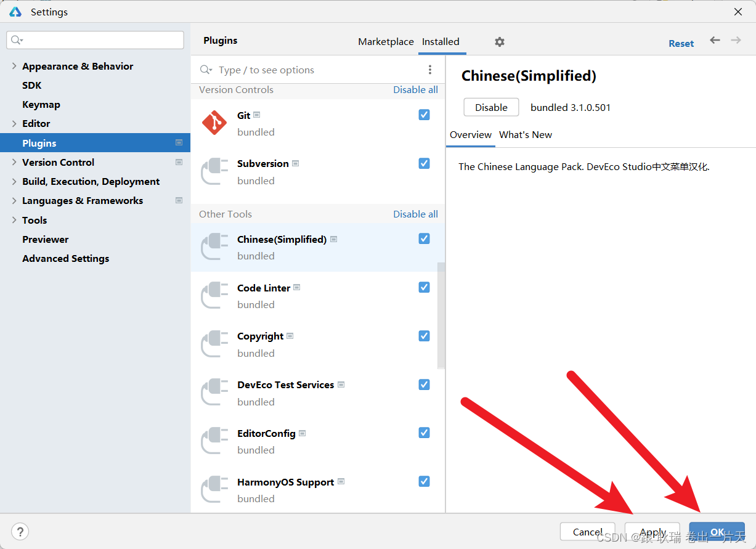
Task: Click the Code Linter plug icon
Action: click(x=214, y=295)
